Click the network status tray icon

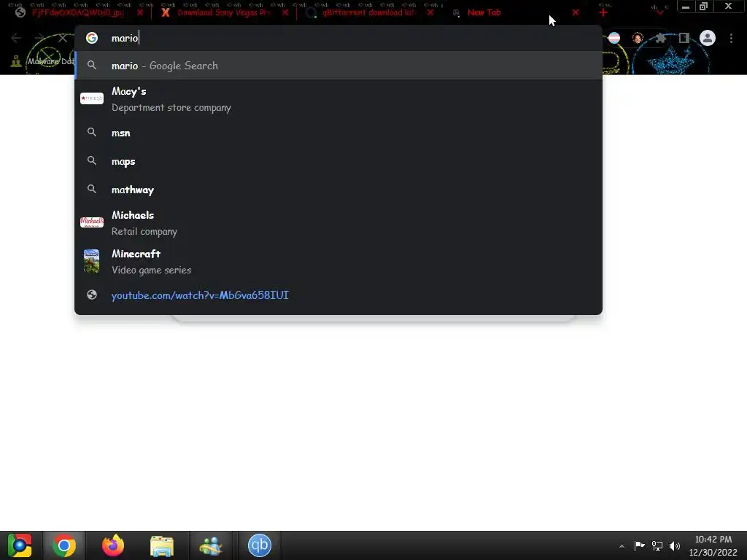pos(657,545)
